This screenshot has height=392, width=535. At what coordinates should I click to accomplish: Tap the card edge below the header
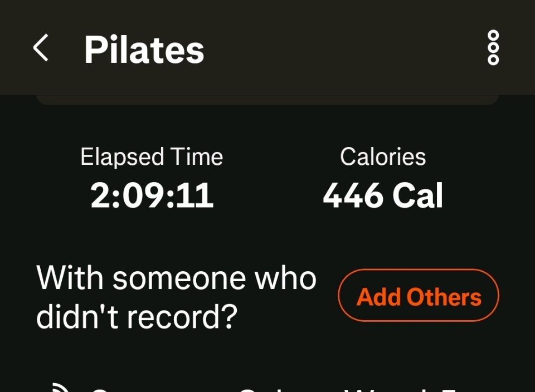tap(267, 100)
